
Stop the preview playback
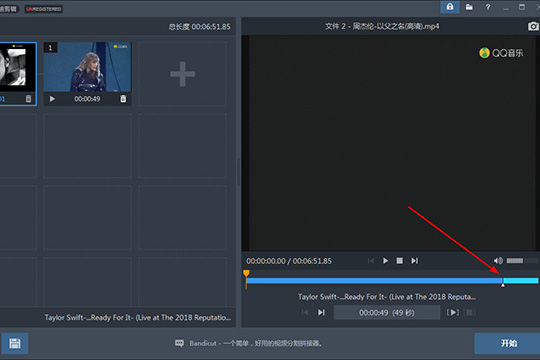(399, 261)
